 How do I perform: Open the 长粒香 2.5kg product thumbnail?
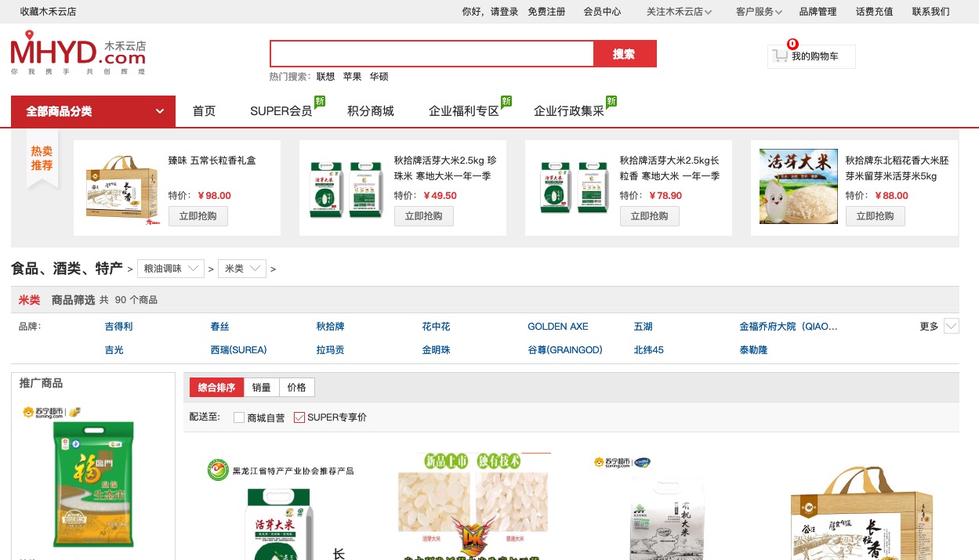(x=571, y=188)
